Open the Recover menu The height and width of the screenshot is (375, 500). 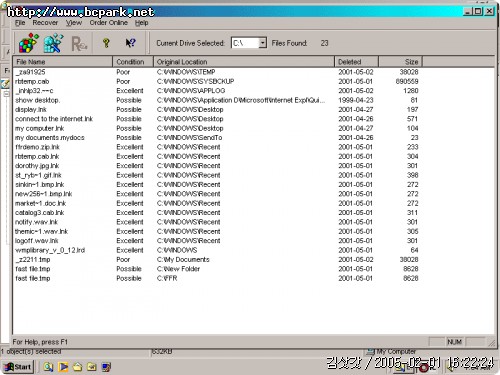[x=45, y=23]
